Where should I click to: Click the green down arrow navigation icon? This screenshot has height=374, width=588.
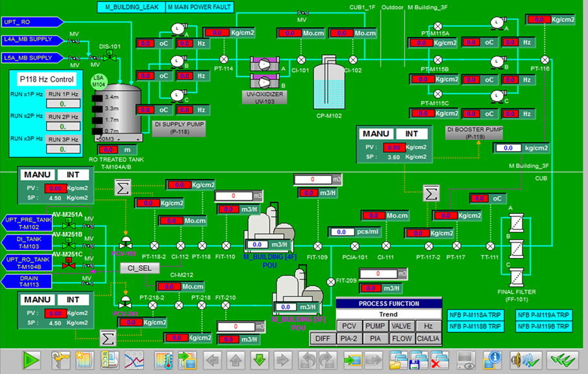[x=259, y=360]
